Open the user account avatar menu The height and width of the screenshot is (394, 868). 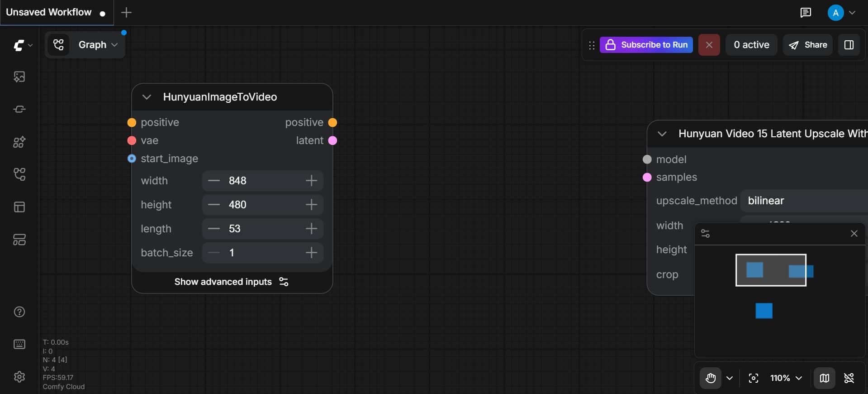tap(841, 13)
